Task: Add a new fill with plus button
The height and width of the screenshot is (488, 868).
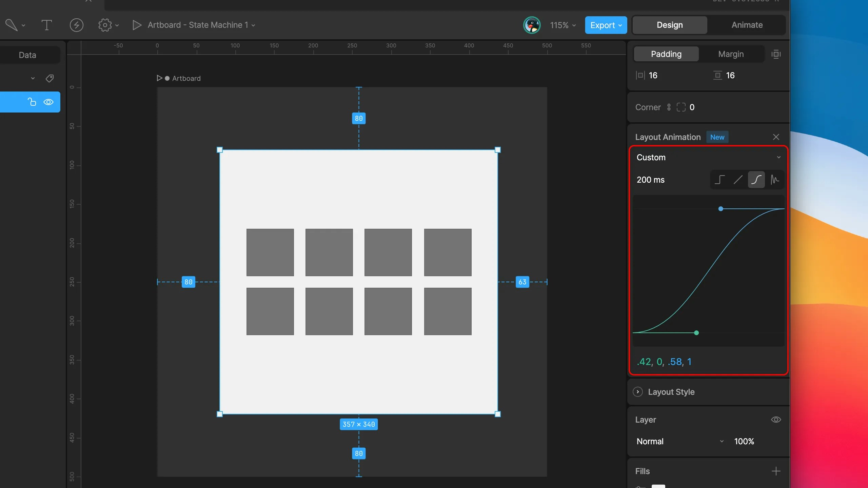Action: [776, 471]
